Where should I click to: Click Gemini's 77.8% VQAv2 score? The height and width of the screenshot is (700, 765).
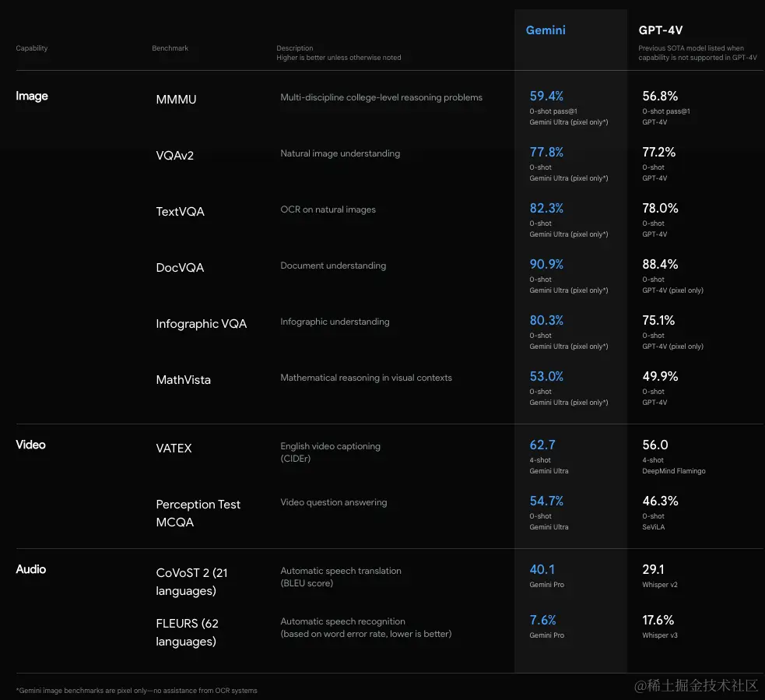coord(546,153)
